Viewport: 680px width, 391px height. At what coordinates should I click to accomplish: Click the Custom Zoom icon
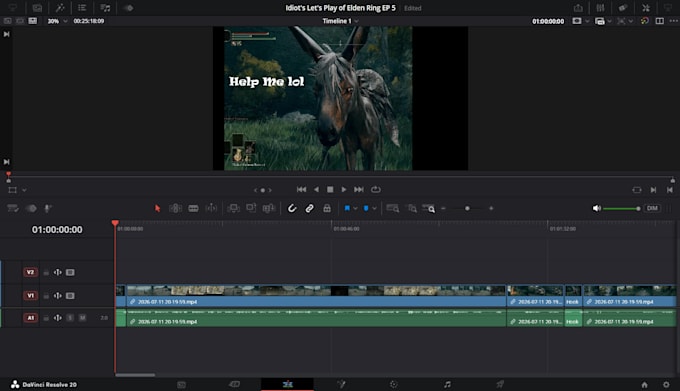[x=429, y=209]
